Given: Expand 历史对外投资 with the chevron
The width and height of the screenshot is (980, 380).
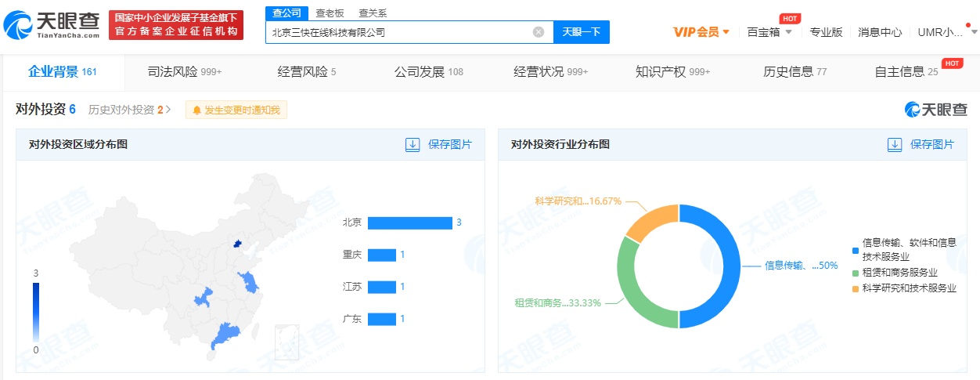Looking at the screenshot, I should (168, 110).
